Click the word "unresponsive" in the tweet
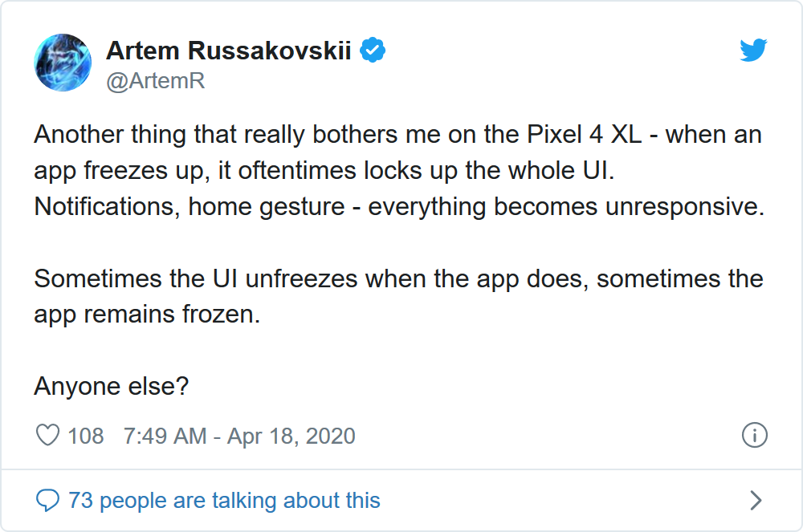 (679, 206)
